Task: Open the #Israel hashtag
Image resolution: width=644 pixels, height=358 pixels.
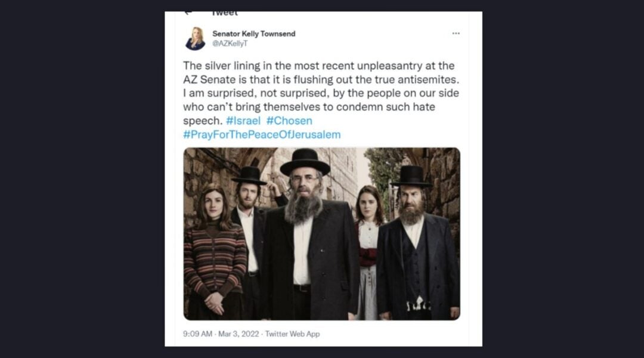Action: tap(243, 121)
